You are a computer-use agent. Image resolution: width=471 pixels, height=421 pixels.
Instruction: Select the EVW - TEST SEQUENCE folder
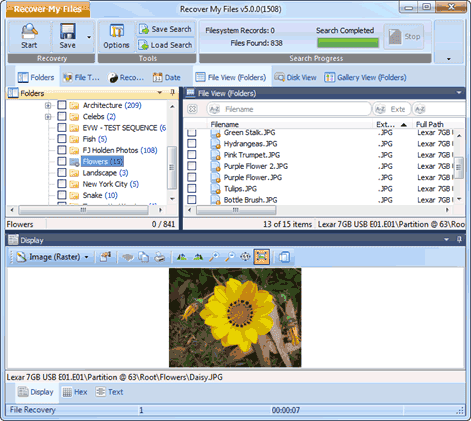click(124, 128)
